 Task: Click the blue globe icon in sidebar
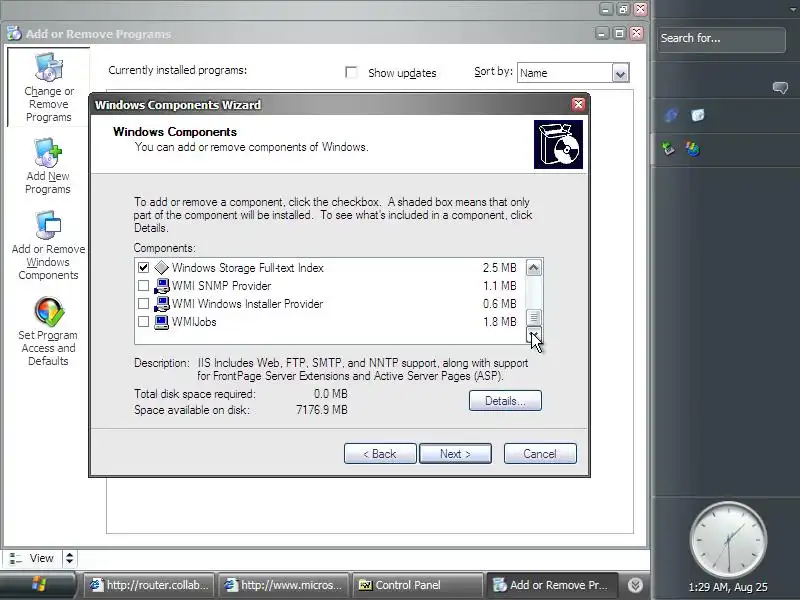point(671,116)
